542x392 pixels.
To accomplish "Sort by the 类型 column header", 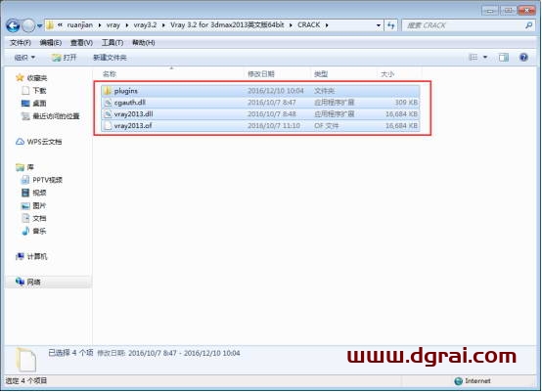I will coord(321,74).
